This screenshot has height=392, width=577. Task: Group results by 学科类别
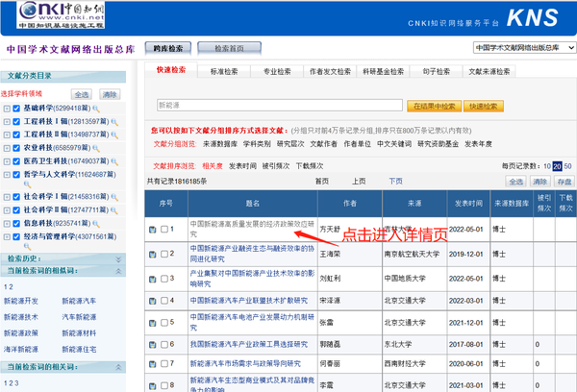point(257,144)
